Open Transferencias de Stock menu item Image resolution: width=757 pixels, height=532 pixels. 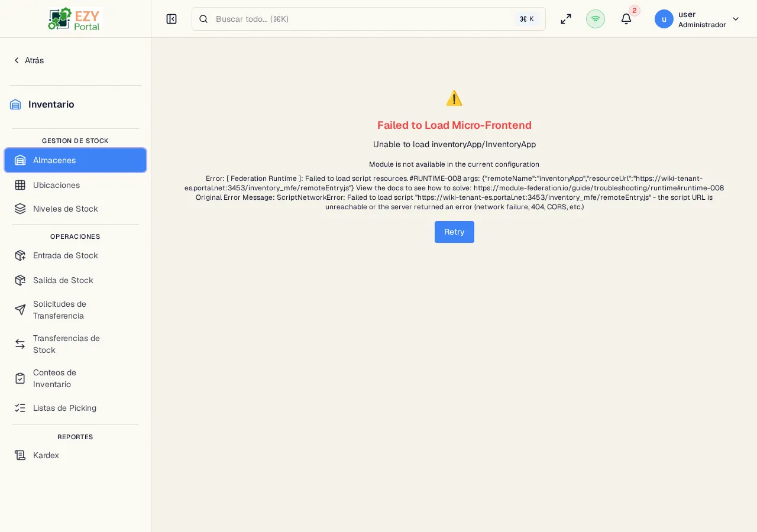point(75,344)
